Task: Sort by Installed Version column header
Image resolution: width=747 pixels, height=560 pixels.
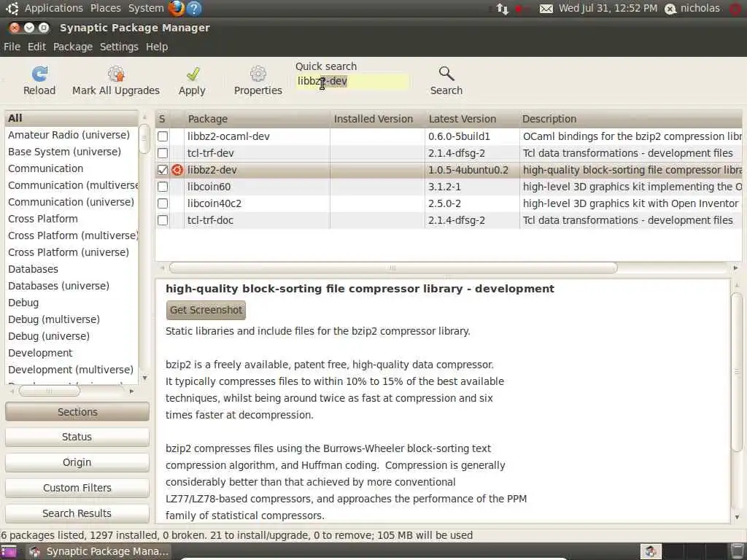Action: 377,119
